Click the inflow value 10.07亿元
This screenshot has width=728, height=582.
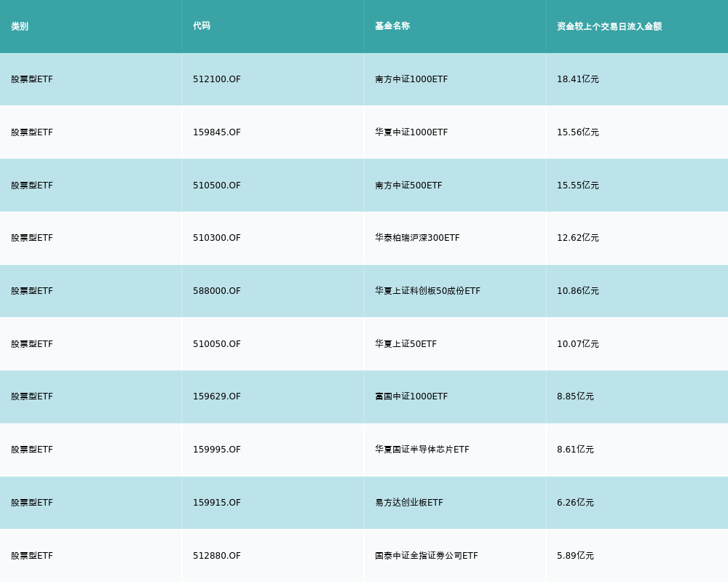(x=577, y=344)
